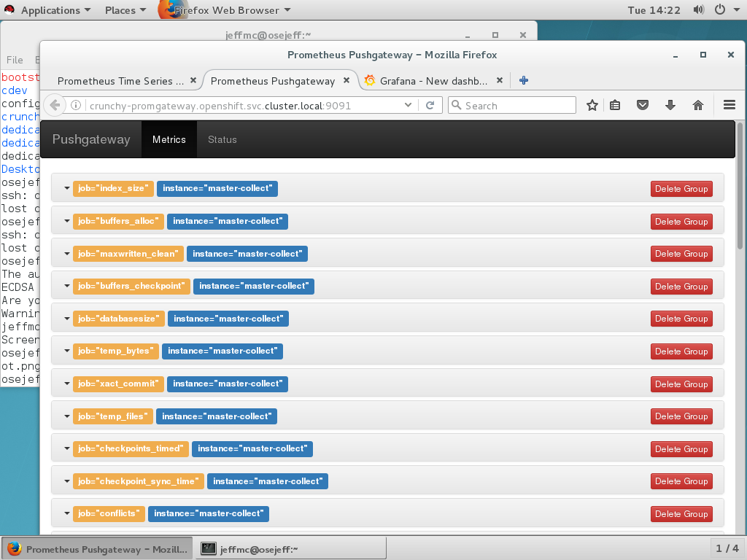
Task: Open the Applications menu
Action: [x=51, y=9]
